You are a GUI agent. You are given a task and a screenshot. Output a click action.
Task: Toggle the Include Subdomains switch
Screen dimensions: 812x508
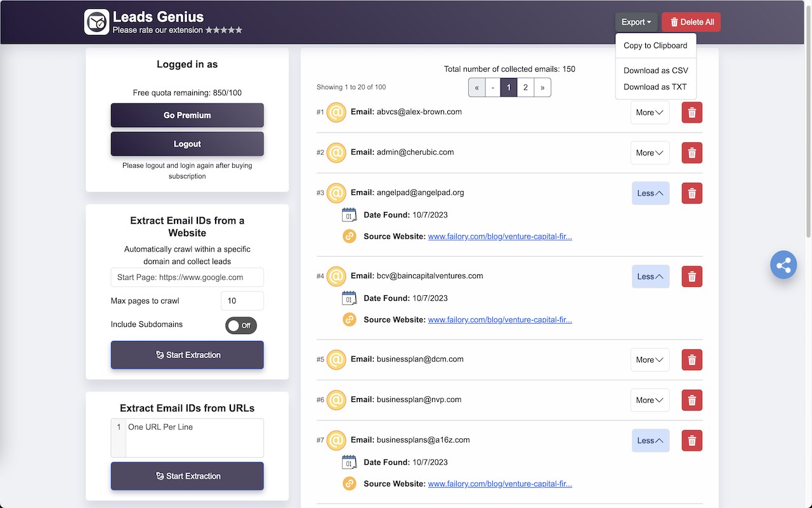click(x=241, y=325)
